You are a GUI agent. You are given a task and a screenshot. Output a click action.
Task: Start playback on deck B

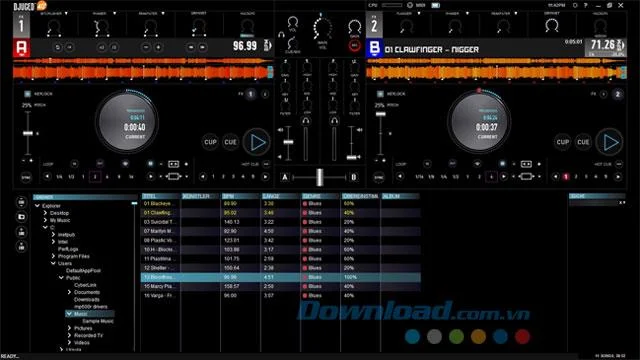click(x=609, y=142)
